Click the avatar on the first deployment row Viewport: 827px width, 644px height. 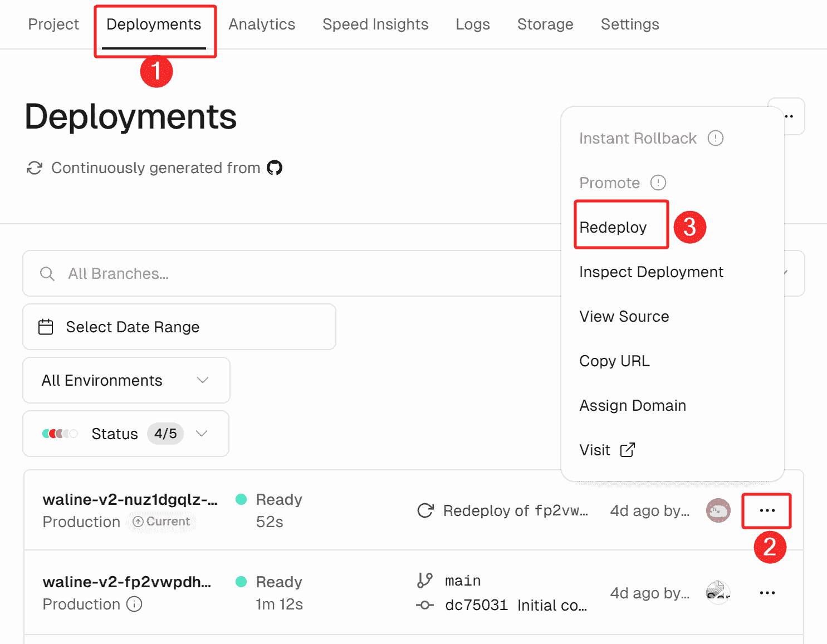tap(718, 510)
